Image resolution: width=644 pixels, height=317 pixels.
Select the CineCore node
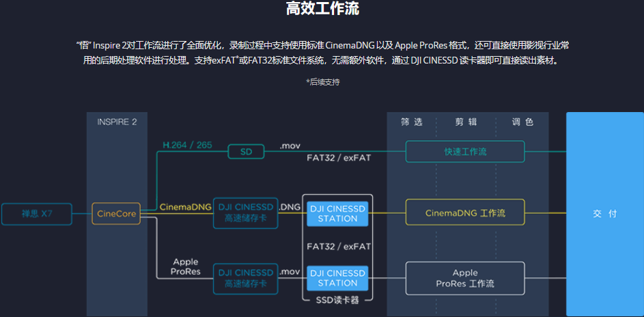tap(117, 214)
